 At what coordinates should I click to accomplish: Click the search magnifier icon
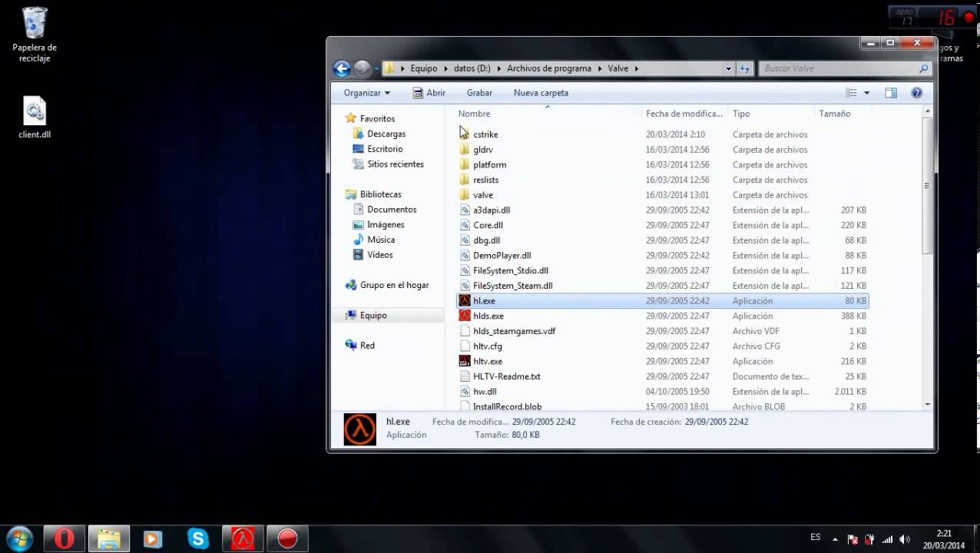point(923,68)
